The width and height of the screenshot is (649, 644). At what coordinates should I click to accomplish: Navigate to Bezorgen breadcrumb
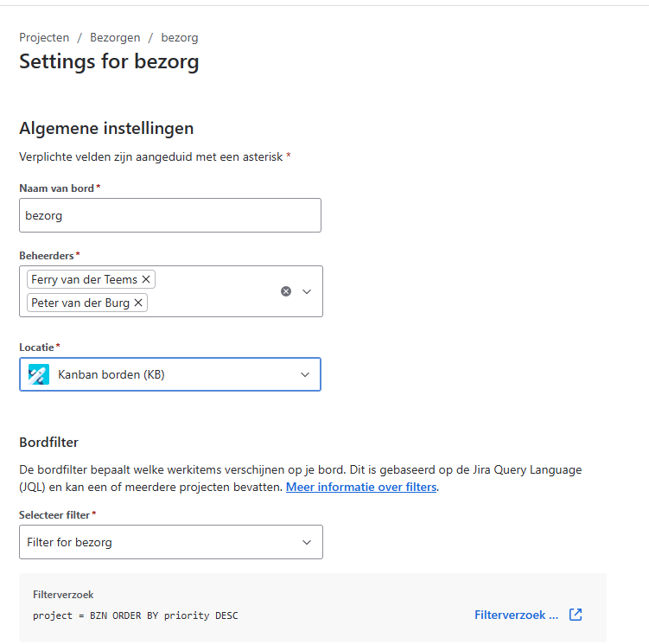point(115,38)
